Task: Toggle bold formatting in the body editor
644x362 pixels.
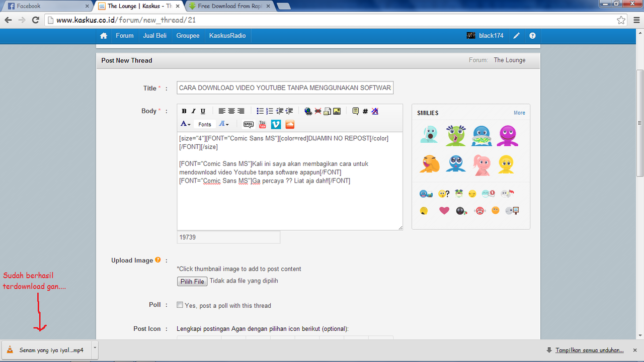Action: click(x=184, y=111)
